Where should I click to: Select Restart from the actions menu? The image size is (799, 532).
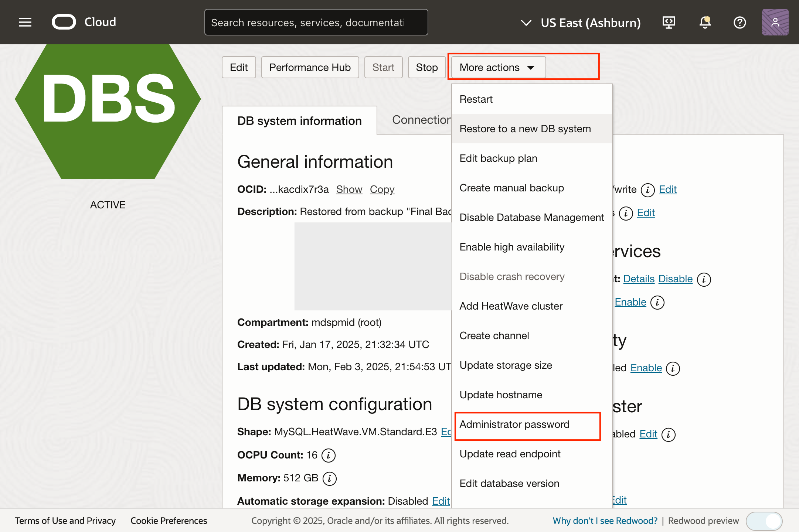click(x=476, y=99)
